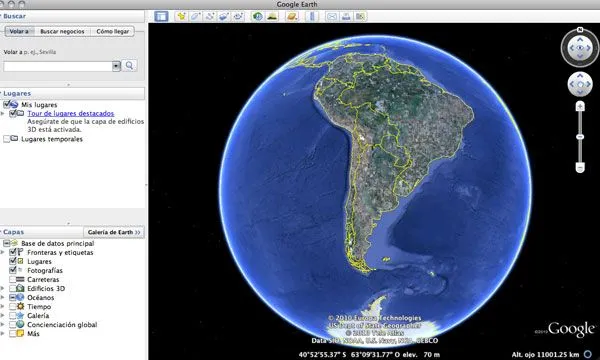Uncheck Tour de lugares destacados checkbox
Screen dimensions: 600x360
pyautogui.click(x=13, y=113)
